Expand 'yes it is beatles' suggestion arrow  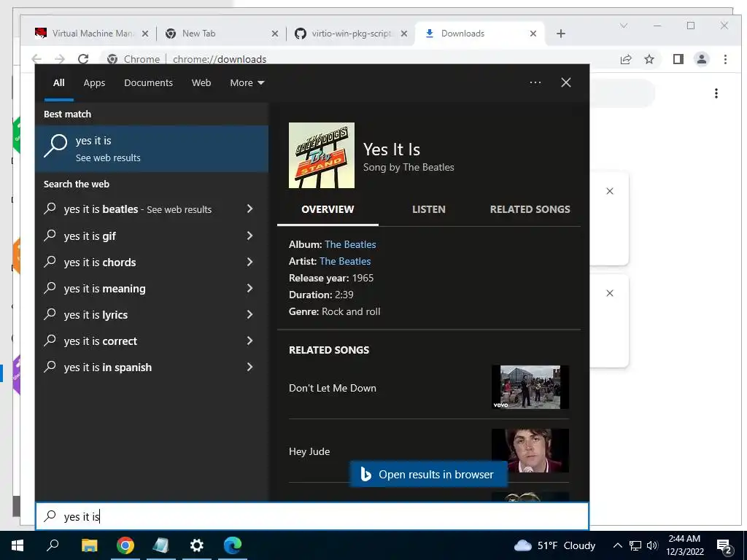click(x=249, y=209)
